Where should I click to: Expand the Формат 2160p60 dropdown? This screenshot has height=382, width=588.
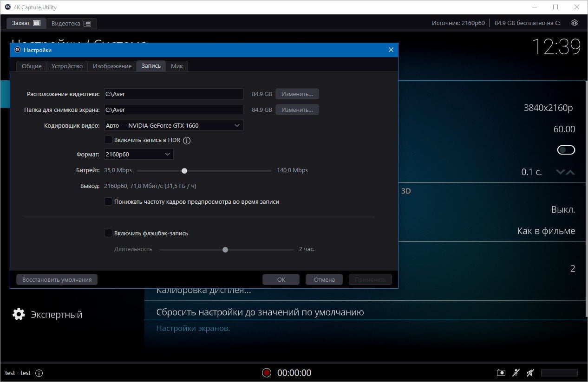pos(138,154)
